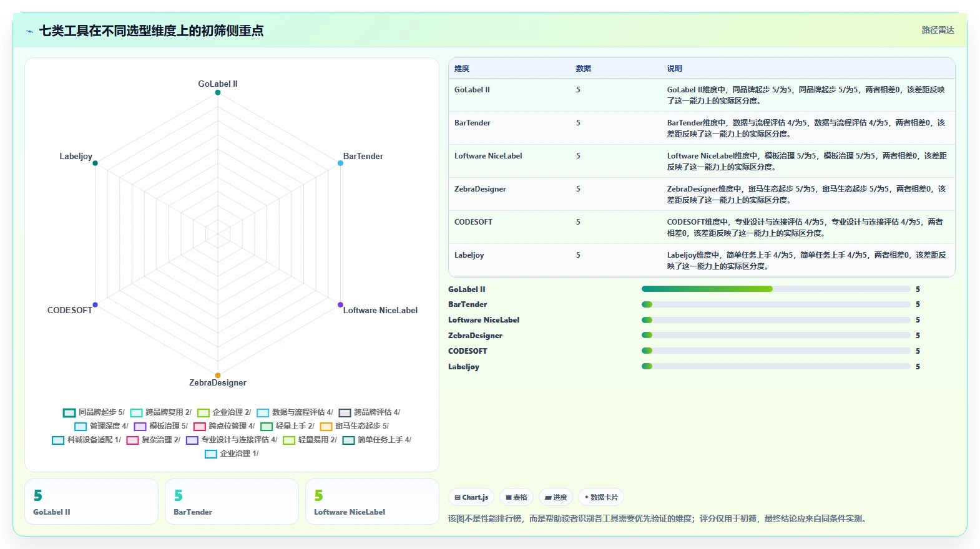Click the Labeljoy label on the radar chart
This screenshot has height=549, width=980.
76,157
